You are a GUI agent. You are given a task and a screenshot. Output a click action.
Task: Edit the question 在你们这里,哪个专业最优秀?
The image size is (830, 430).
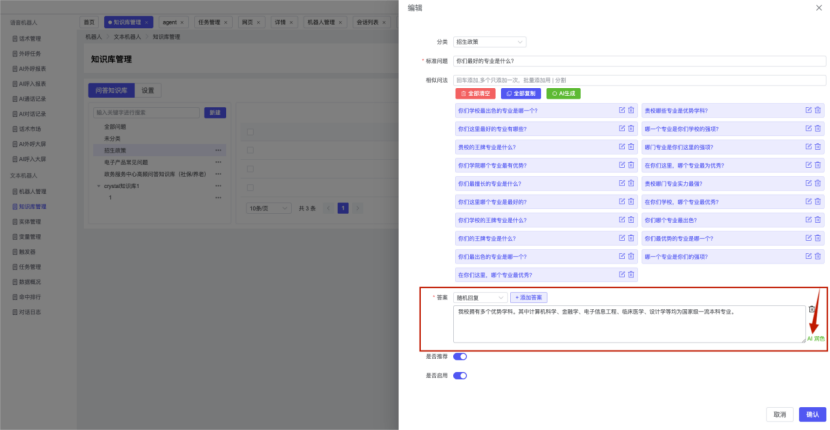pyautogui.click(x=622, y=274)
